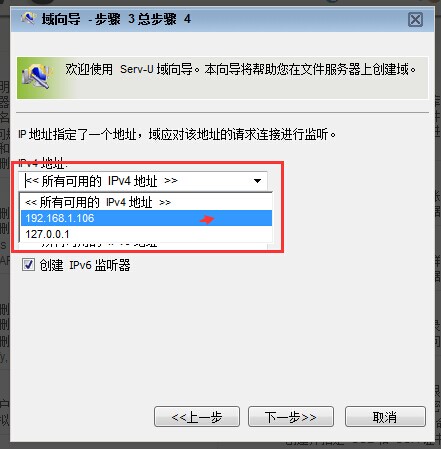
Task: Toggle the 创建 IPv6 监听器 checkbox
Action: [x=28, y=265]
